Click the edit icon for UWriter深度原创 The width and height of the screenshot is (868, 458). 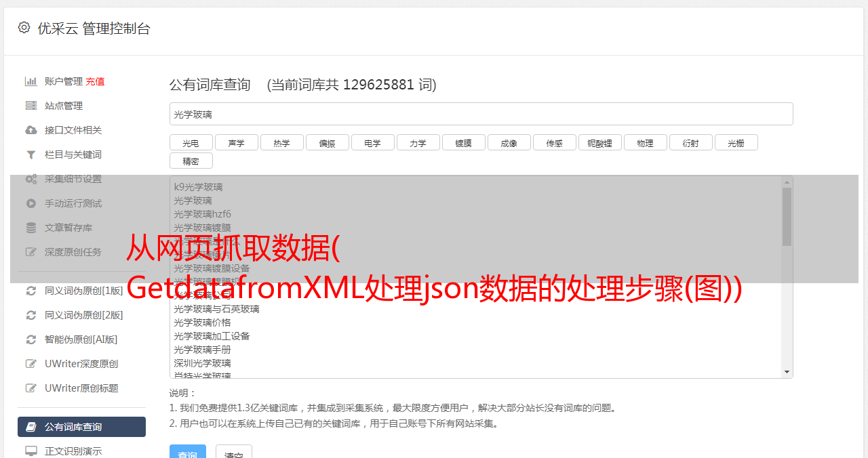point(31,364)
